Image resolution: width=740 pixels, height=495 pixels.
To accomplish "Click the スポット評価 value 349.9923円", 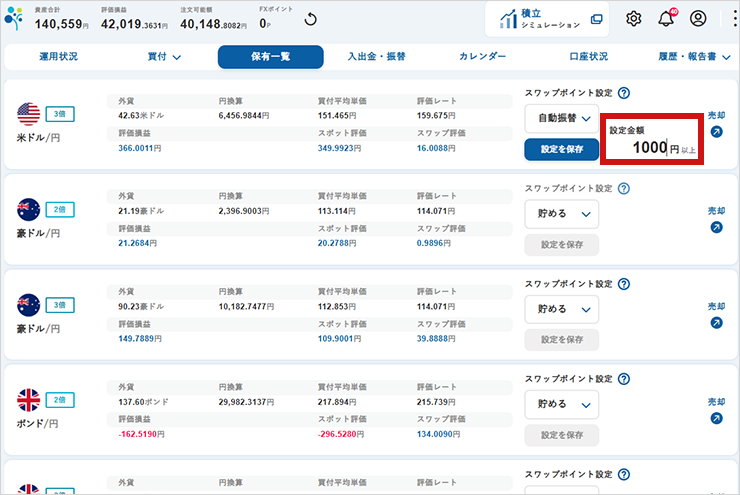I will 339,148.
